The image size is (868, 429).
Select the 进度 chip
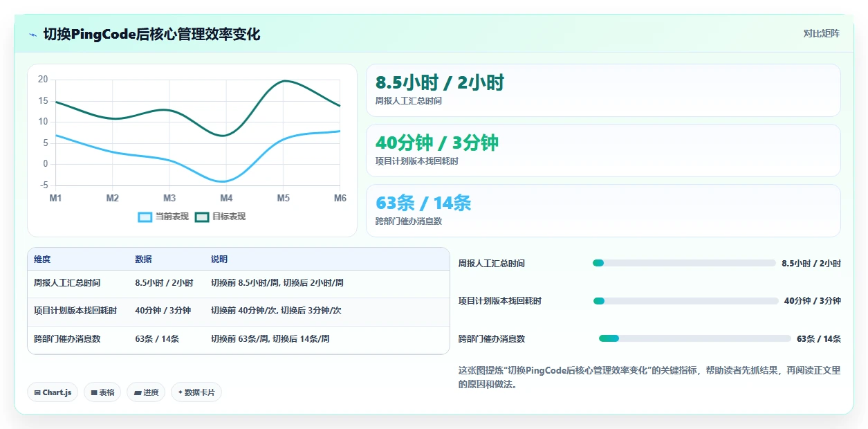(146, 392)
